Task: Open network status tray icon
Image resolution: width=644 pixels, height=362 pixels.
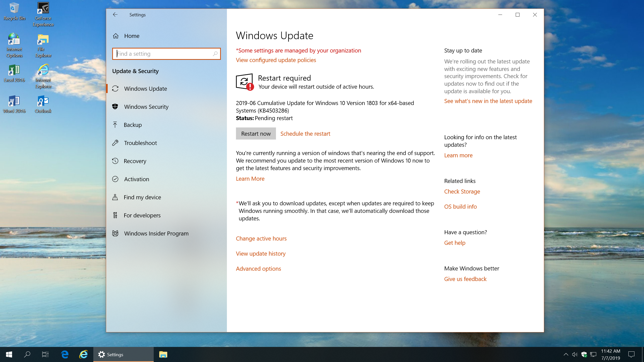Action: tap(593, 354)
